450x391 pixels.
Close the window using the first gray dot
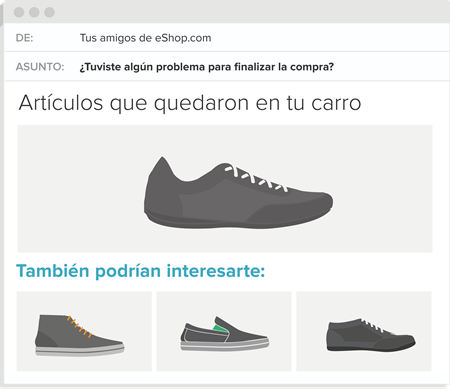[19, 12]
